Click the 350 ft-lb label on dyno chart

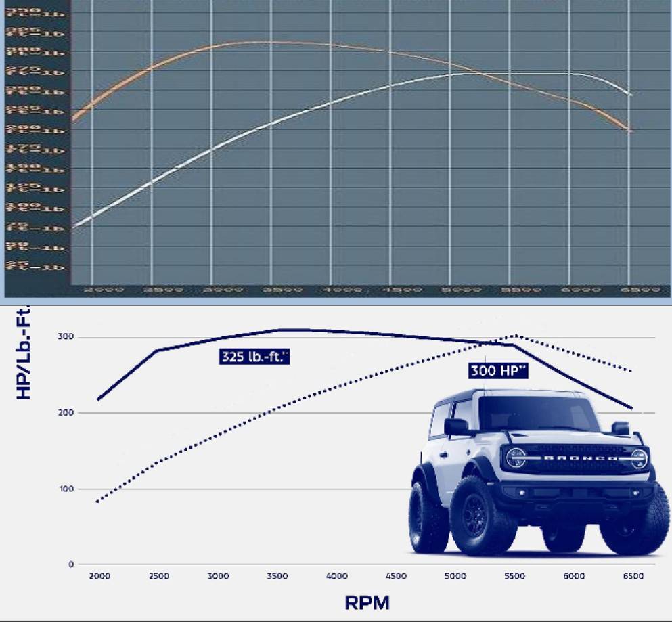[35, 12]
